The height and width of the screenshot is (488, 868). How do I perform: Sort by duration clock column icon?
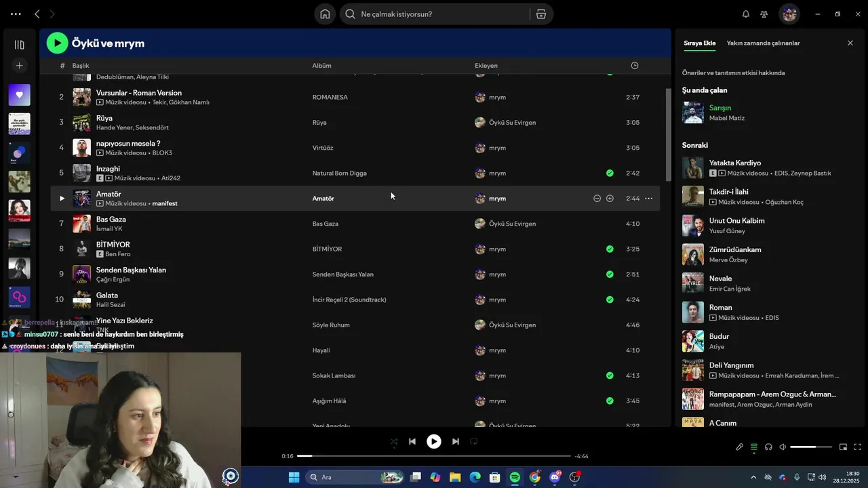click(635, 66)
